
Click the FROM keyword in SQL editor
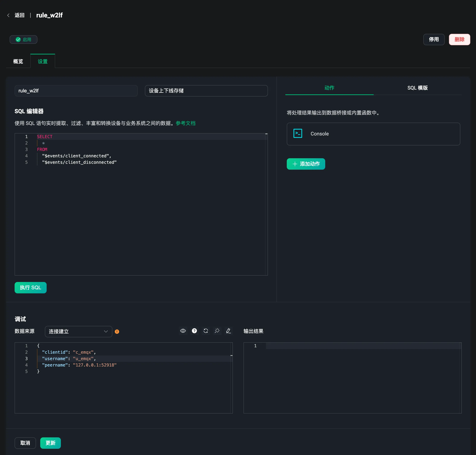[x=42, y=149]
